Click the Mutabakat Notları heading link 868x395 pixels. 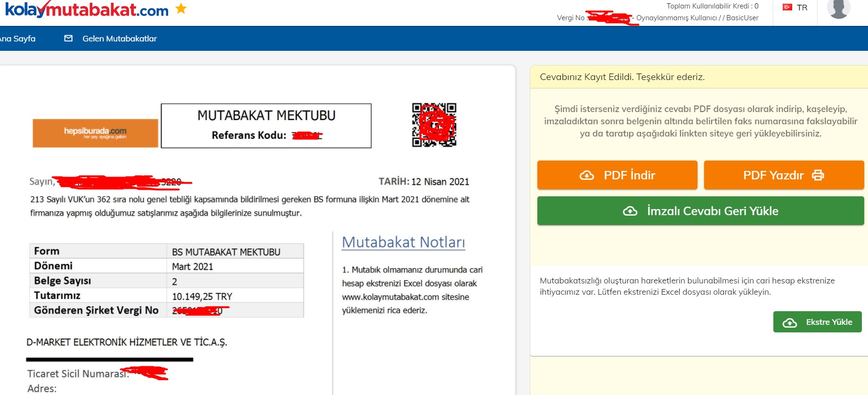pyautogui.click(x=403, y=242)
